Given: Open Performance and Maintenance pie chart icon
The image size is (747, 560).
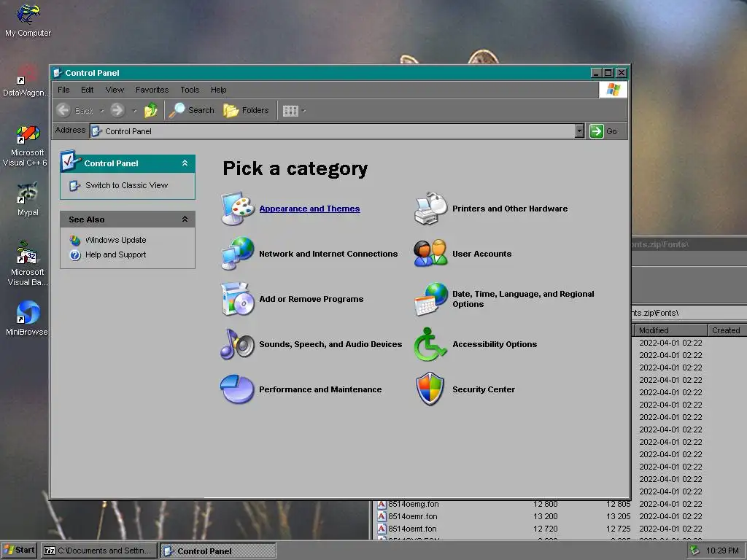Looking at the screenshot, I should pyautogui.click(x=237, y=389).
